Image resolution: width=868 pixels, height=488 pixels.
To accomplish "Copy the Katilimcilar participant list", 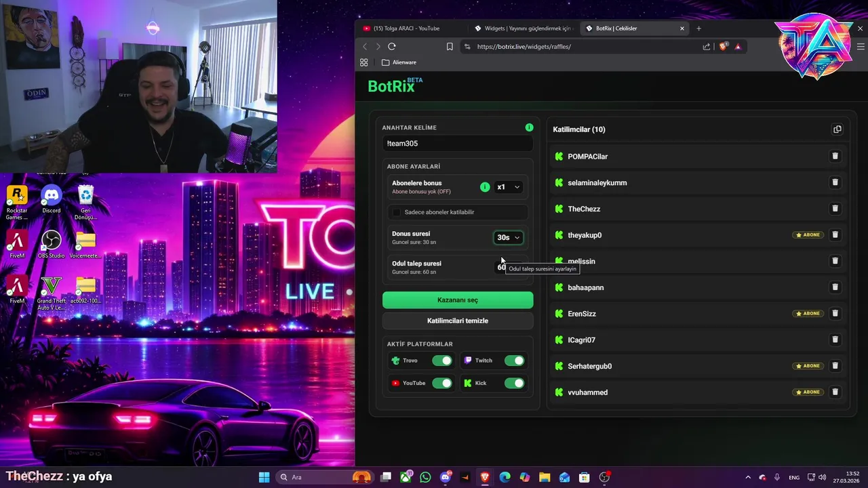I will [837, 129].
